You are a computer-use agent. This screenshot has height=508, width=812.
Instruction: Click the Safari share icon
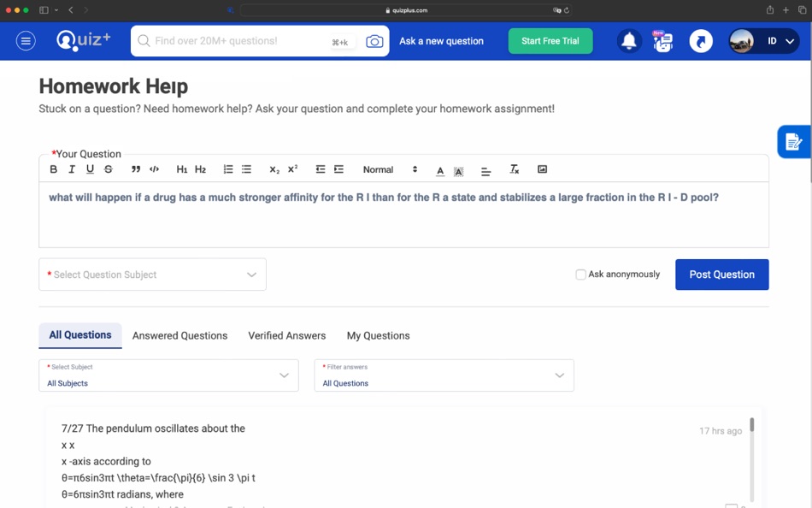(770, 10)
